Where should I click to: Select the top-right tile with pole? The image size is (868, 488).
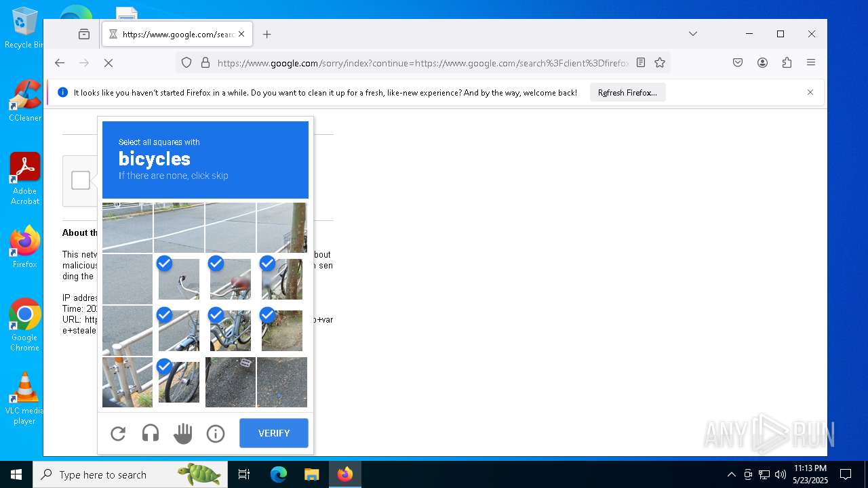coord(282,227)
